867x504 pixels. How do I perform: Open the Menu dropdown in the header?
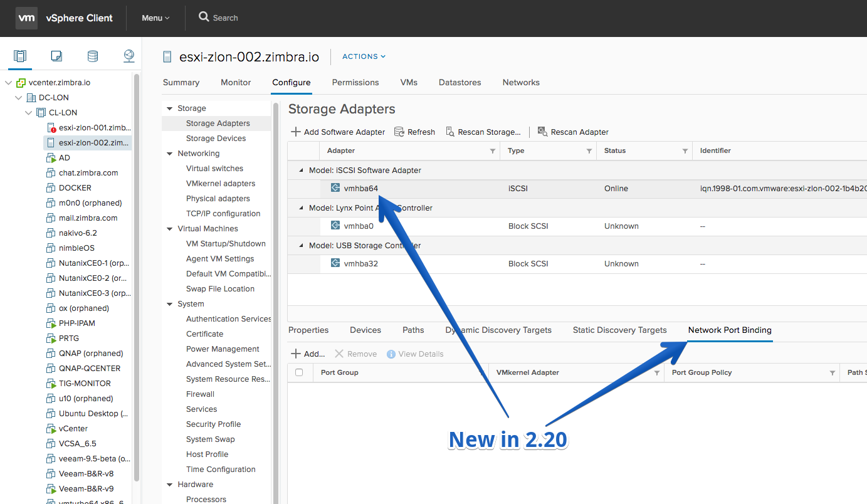click(155, 18)
